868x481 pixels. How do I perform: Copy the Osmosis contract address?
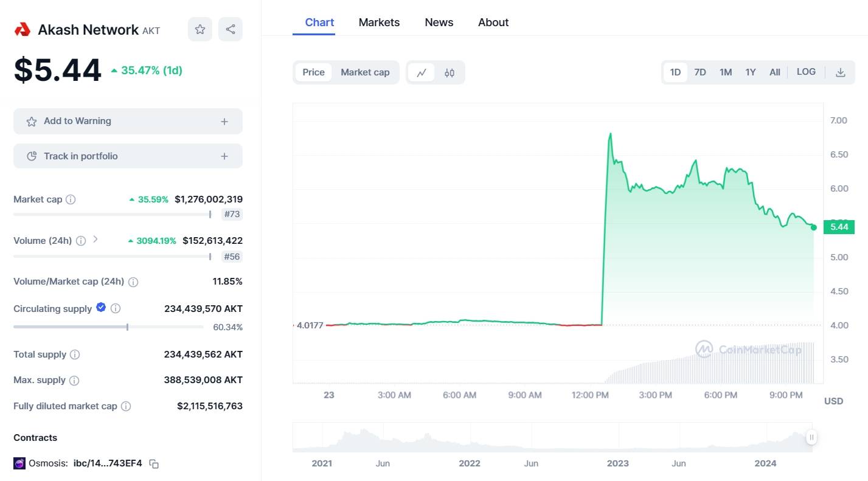pos(154,464)
